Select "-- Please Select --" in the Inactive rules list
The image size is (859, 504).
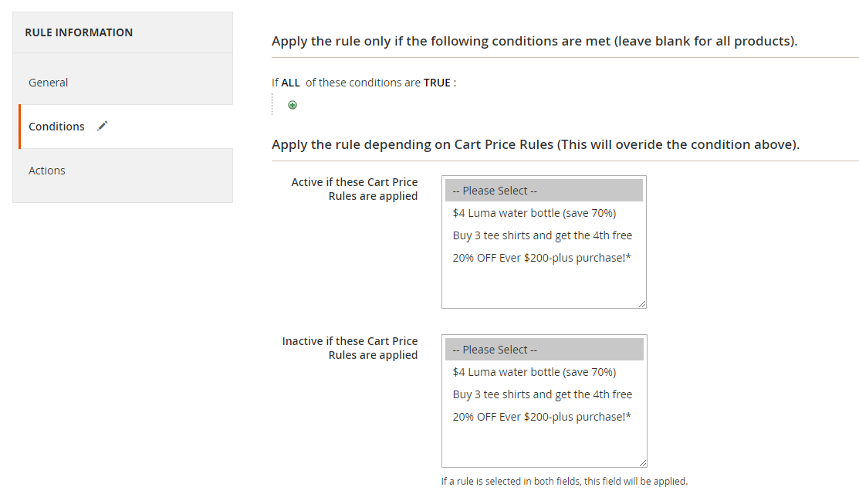coord(543,350)
